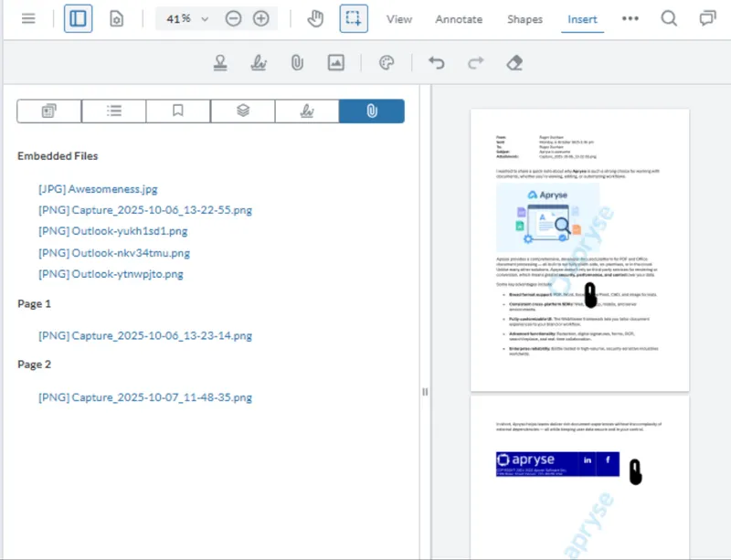Select the Rubber Stamp tool
Screen dimensions: 731x560
tap(220, 62)
